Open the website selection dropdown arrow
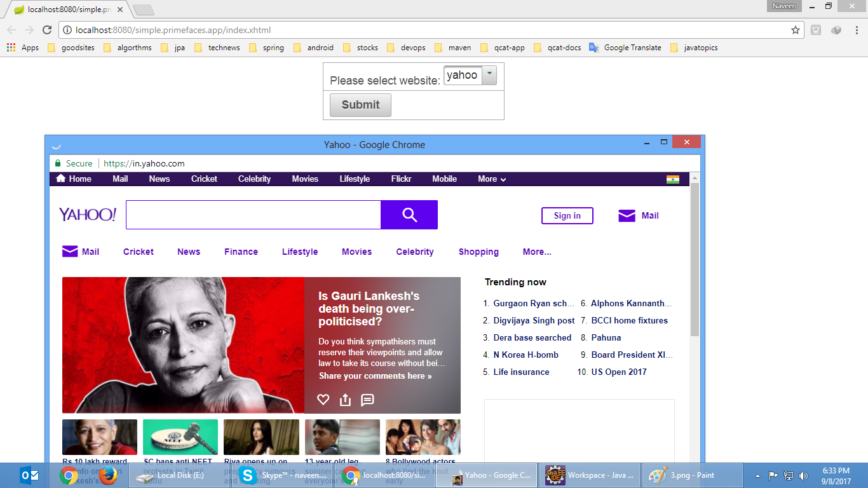 (x=489, y=75)
